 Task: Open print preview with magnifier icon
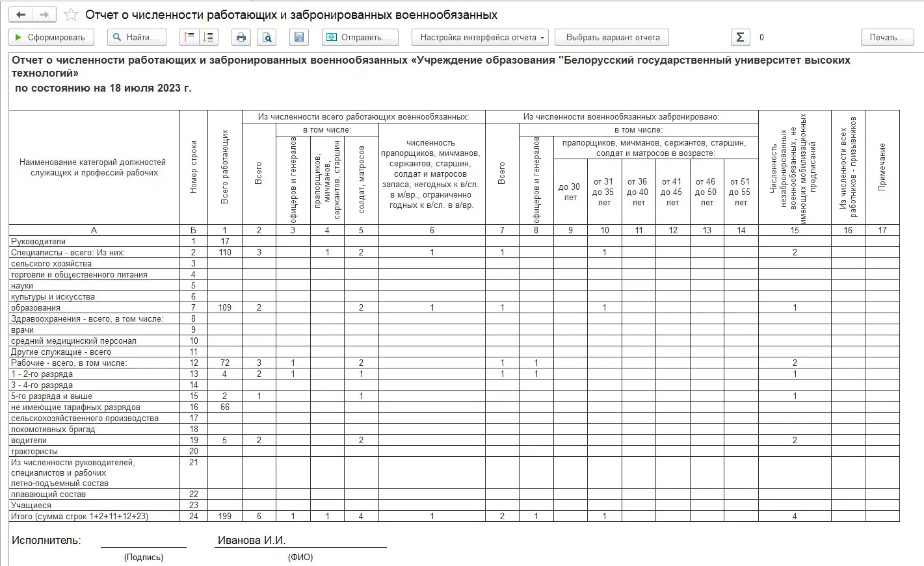267,37
